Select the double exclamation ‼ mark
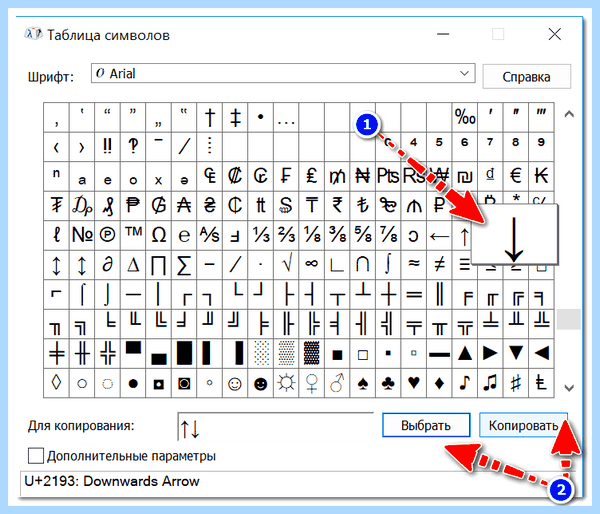The width and height of the screenshot is (600, 514). tap(108, 147)
